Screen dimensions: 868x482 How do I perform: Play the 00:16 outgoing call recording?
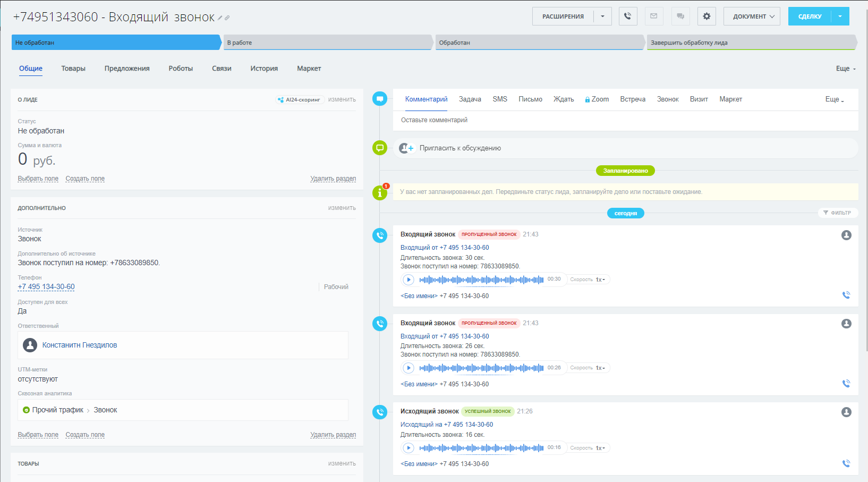[408, 448]
